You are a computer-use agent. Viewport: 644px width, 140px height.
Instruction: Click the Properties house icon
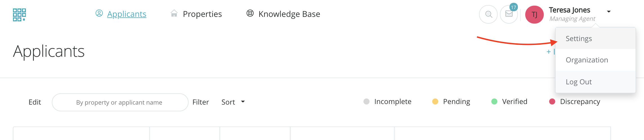(174, 13)
